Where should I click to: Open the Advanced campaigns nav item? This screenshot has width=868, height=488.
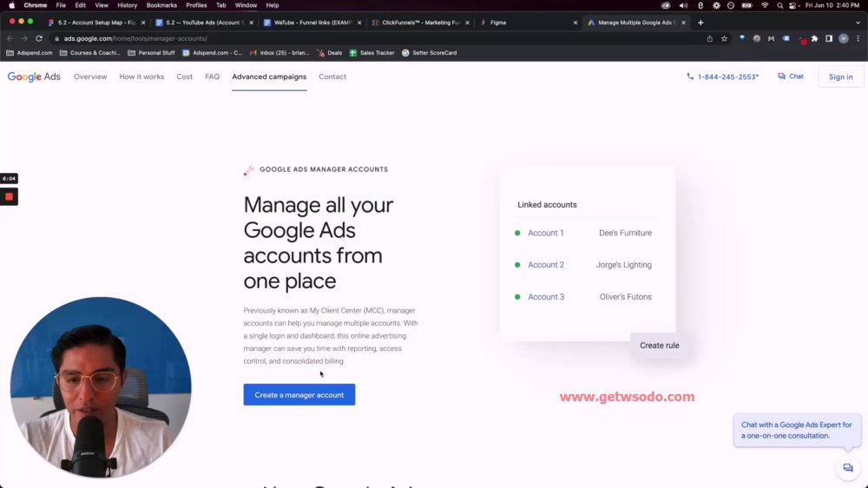pyautogui.click(x=269, y=77)
